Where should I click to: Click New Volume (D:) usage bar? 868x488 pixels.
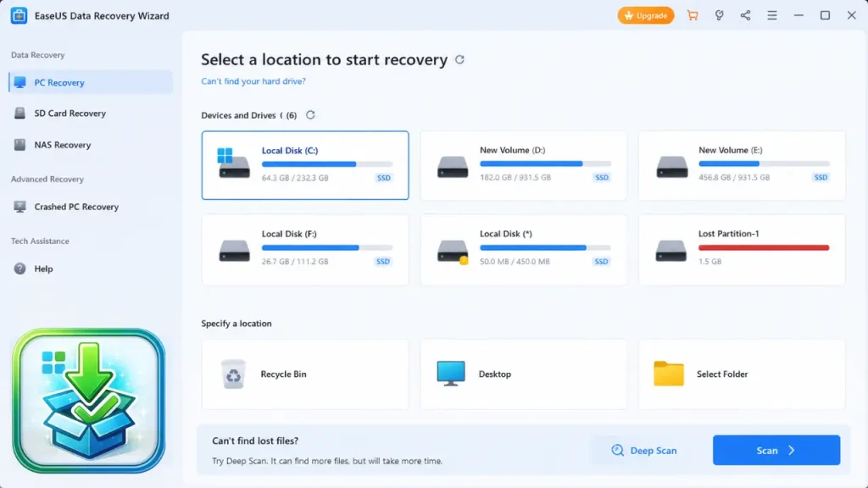tap(545, 164)
